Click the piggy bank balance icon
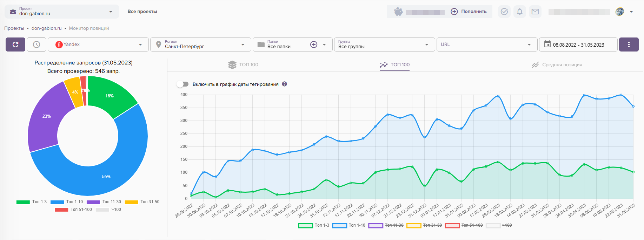The image size is (644, 240). pyautogui.click(x=398, y=12)
